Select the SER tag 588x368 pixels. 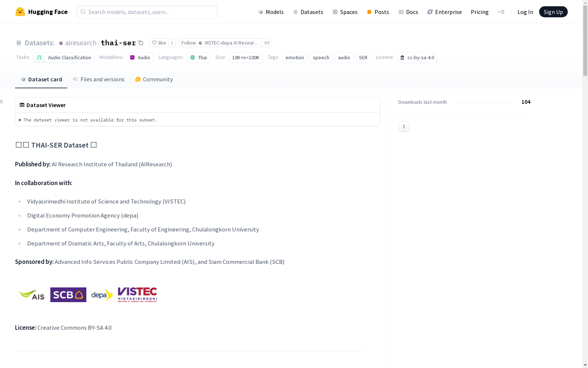363,57
